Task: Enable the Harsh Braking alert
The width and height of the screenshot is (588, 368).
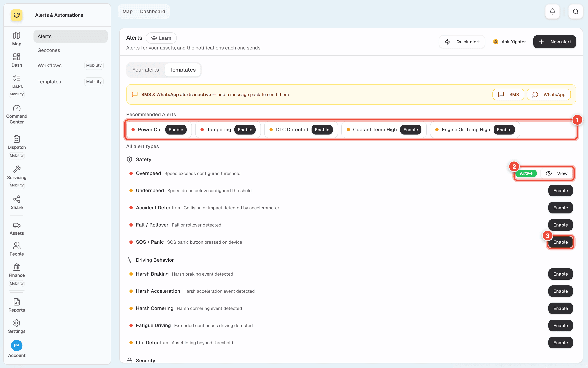Action: [x=560, y=274]
